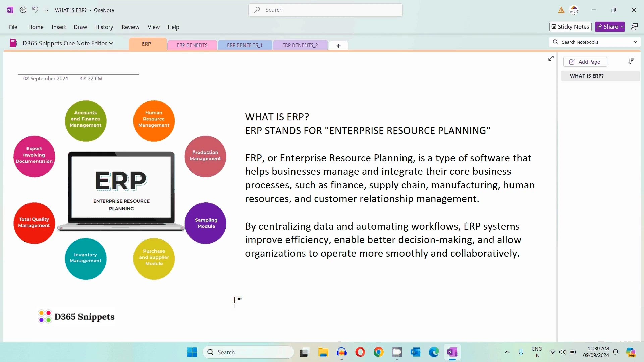This screenshot has height=362, width=644.
Task: Click the battery status icon
Action: (573, 352)
